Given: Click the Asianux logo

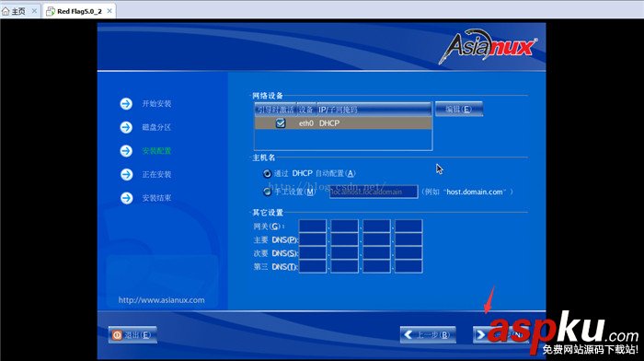Looking at the screenshot, I should point(488,46).
